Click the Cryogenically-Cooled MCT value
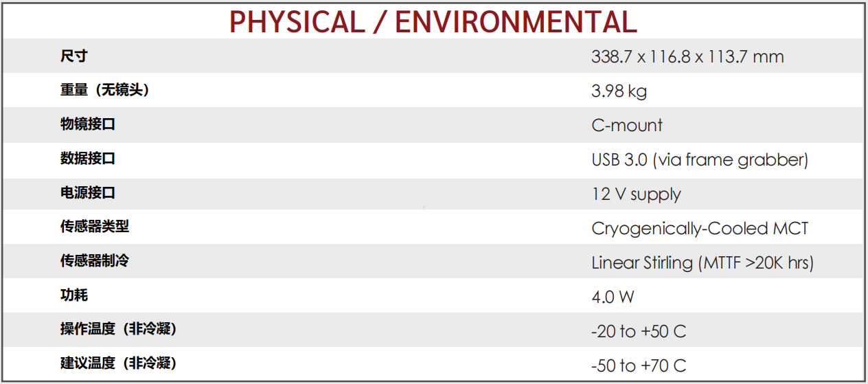The height and width of the screenshot is (384, 868). pos(700,229)
